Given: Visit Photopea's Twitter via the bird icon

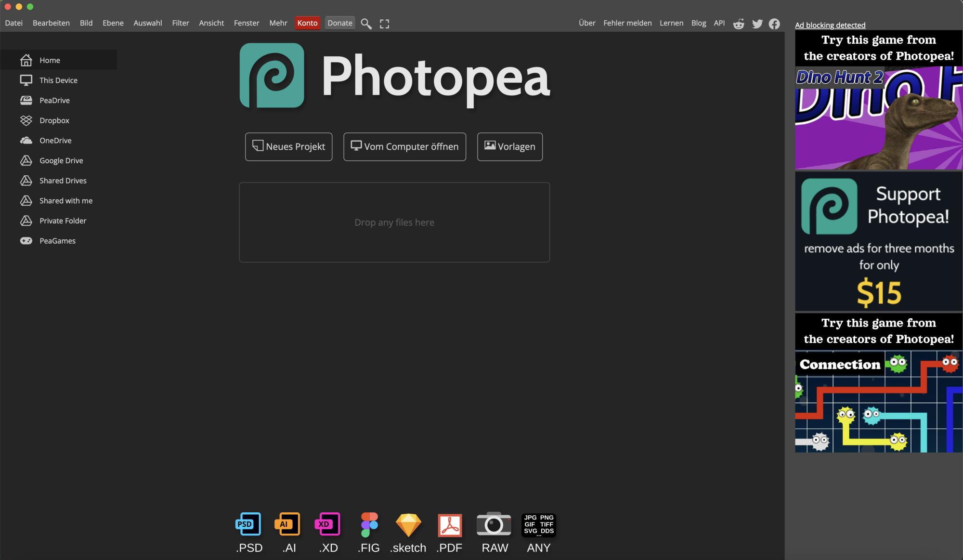Looking at the screenshot, I should (x=757, y=23).
